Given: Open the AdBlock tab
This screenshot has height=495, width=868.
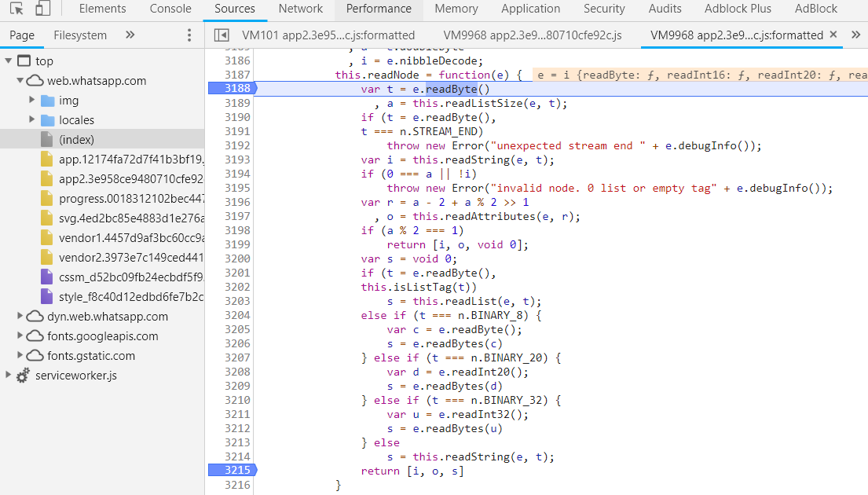Looking at the screenshot, I should pos(816,9).
